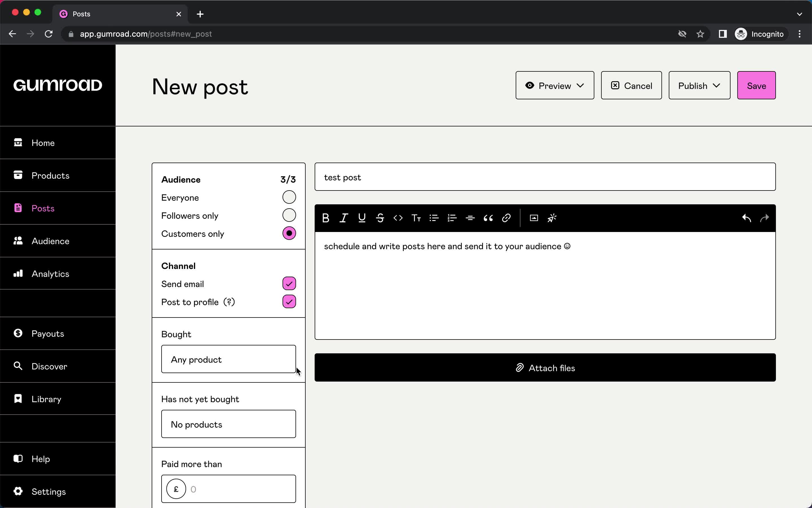
Task: Apply underline formatting
Action: pyautogui.click(x=362, y=218)
